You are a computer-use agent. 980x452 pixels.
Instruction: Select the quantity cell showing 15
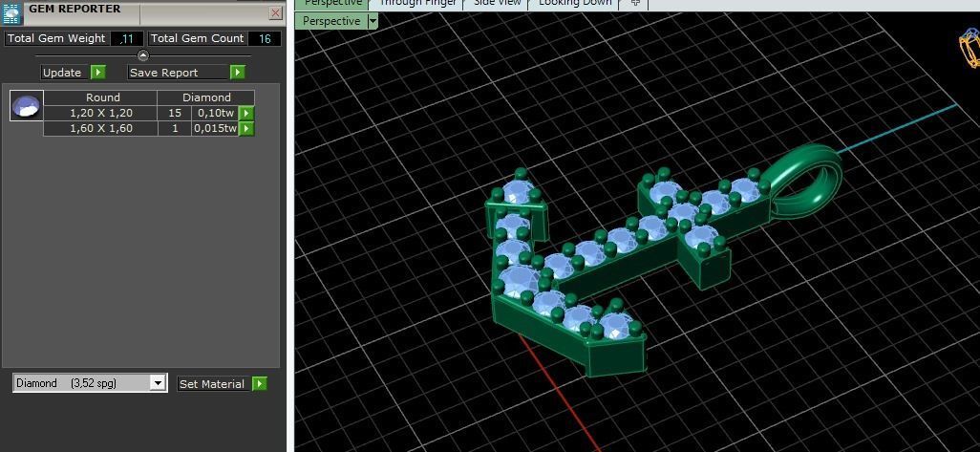175,113
